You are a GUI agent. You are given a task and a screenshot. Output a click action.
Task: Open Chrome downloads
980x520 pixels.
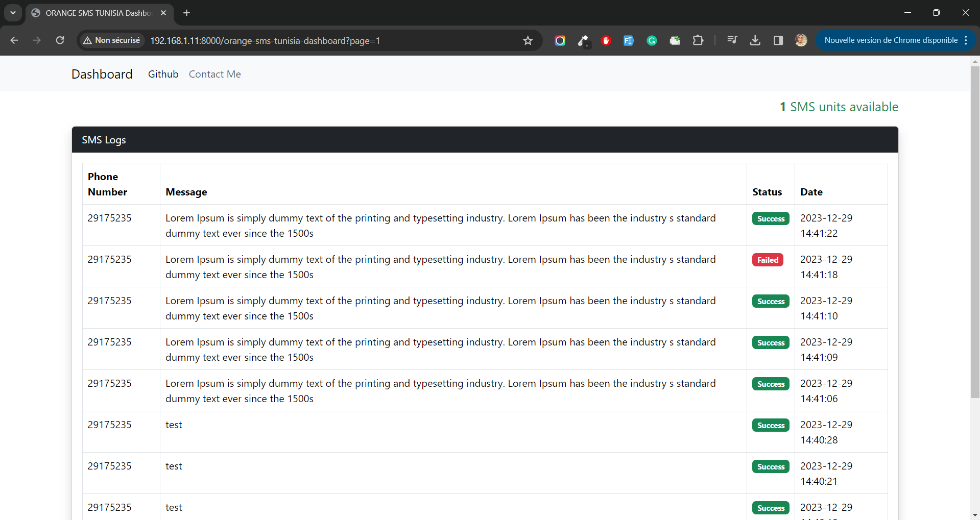click(755, 40)
